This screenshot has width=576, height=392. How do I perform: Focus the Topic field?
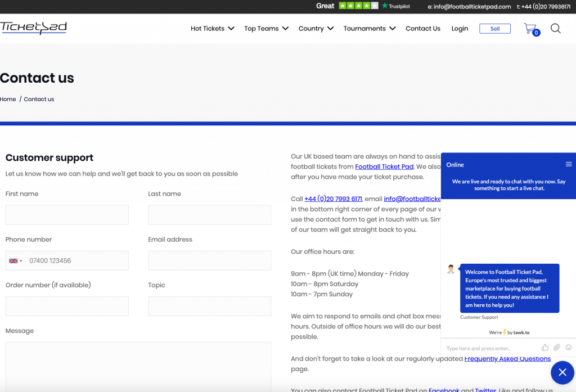click(x=210, y=306)
